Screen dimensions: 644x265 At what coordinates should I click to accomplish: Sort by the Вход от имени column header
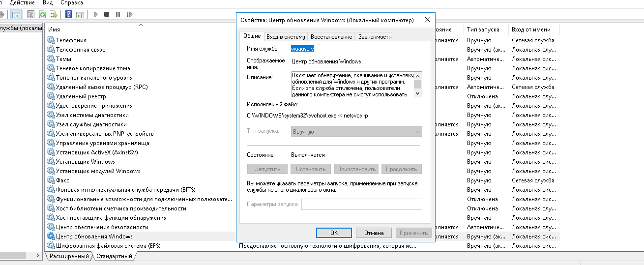tap(533, 29)
